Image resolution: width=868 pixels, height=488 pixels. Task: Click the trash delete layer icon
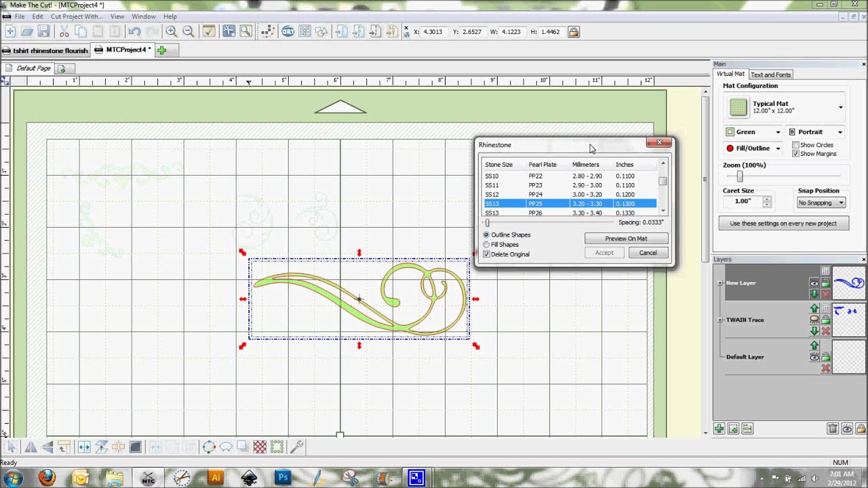[833, 428]
